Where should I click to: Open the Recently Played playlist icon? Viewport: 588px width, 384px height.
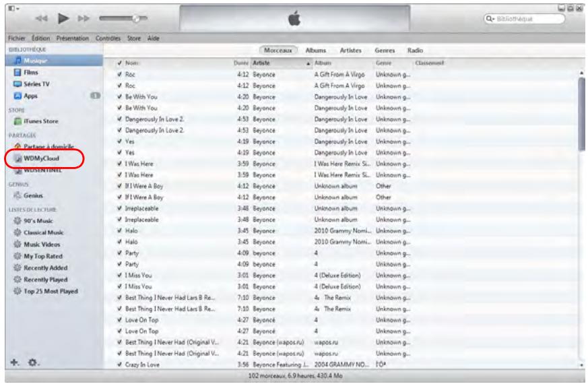click(18, 280)
